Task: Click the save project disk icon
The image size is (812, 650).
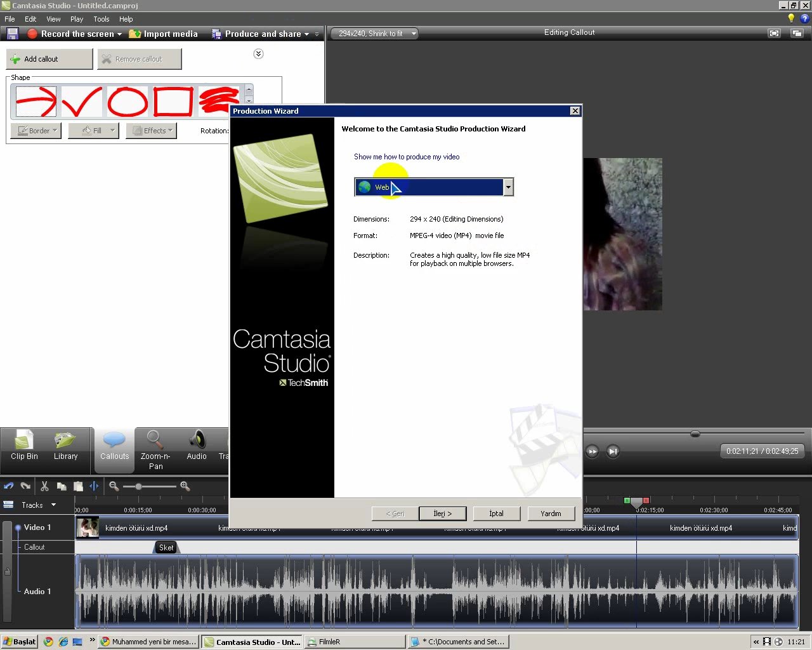Action: 12,34
